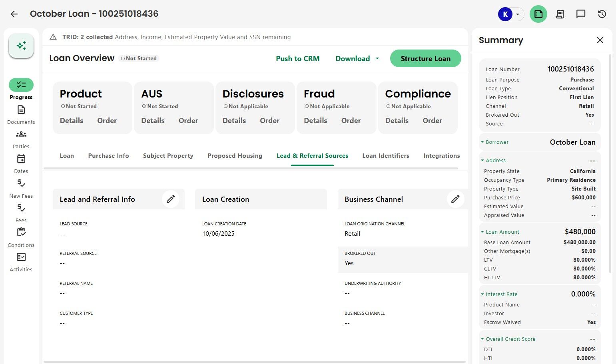Click the Push to CRM button
Image resolution: width=616 pixels, height=364 pixels.
tap(298, 58)
